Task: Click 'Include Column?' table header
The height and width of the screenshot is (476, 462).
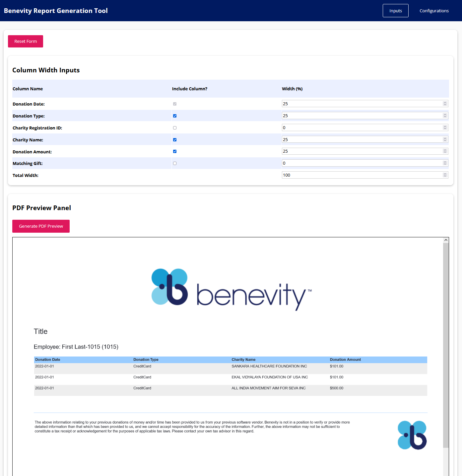Action: click(190, 89)
